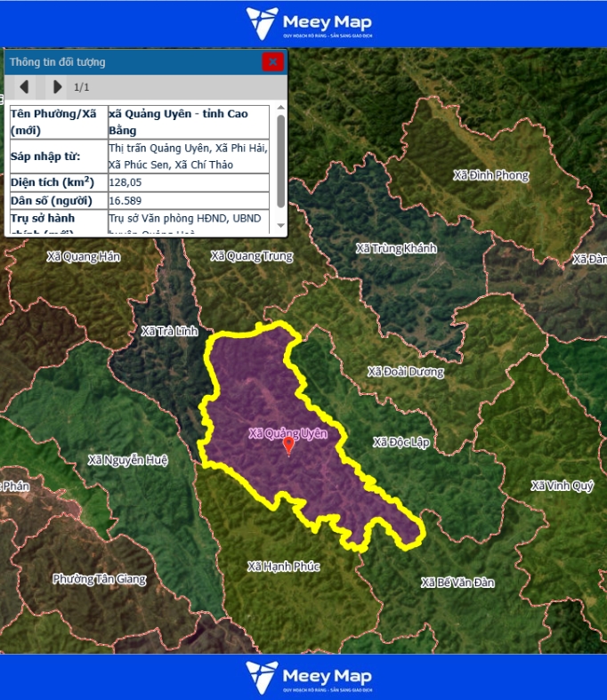Click the red location pin in Quảng Uyên
This screenshot has height=700, width=607.
287,446
